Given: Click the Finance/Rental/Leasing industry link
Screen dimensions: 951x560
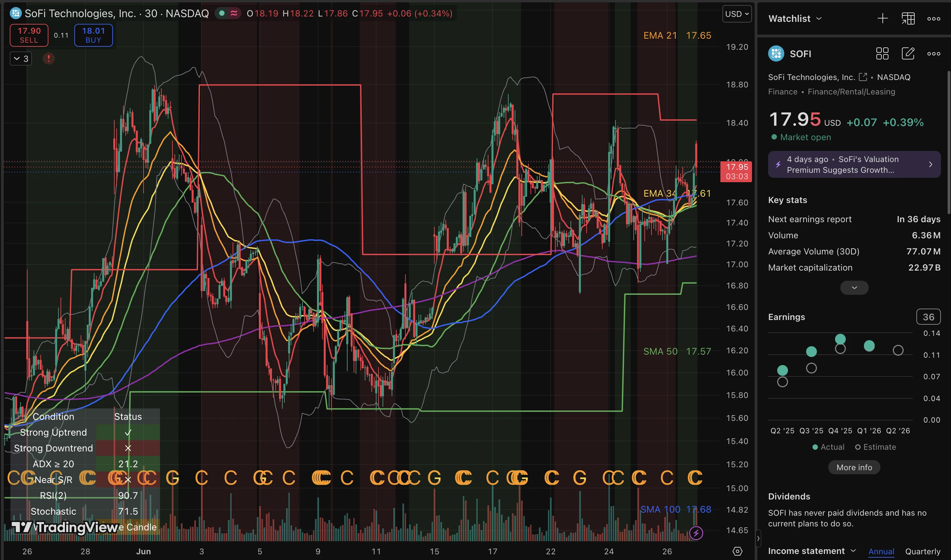Looking at the screenshot, I should [851, 92].
